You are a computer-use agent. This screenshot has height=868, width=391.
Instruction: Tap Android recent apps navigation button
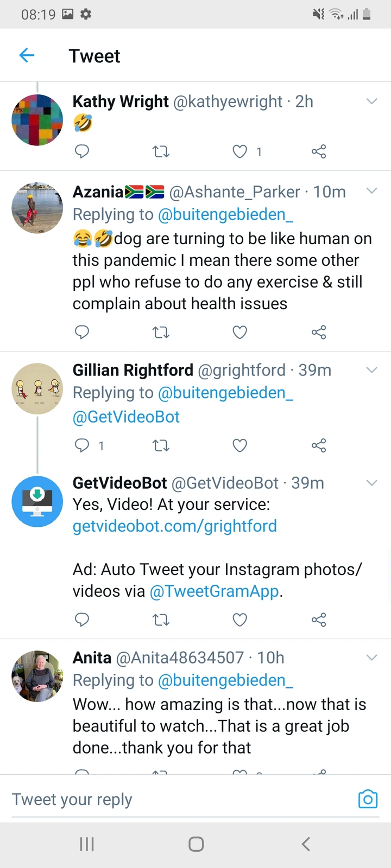point(87,844)
